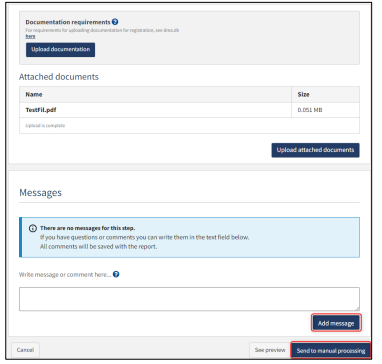382x364 pixels.
Task: Click help icon next to Documentation requirements
Action: click(x=115, y=22)
